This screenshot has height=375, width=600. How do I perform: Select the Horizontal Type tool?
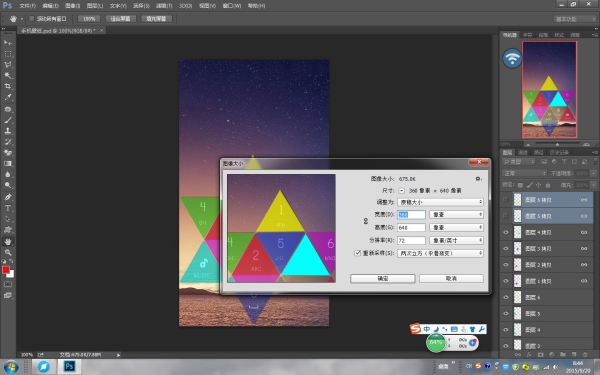8,208
